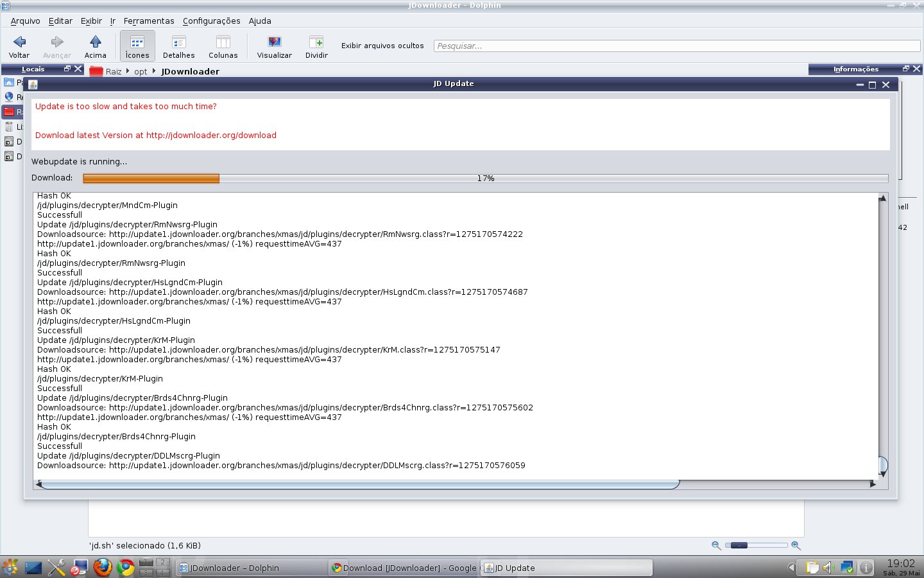The height and width of the screenshot is (578, 924).
Task: Launch Google Chrome from the panel
Action: tap(126, 568)
